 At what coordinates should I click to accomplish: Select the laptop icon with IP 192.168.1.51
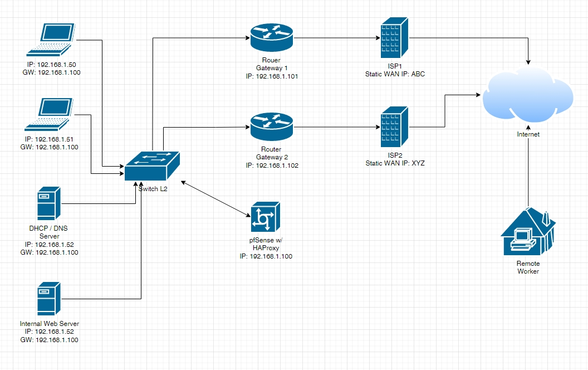click(x=51, y=115)
